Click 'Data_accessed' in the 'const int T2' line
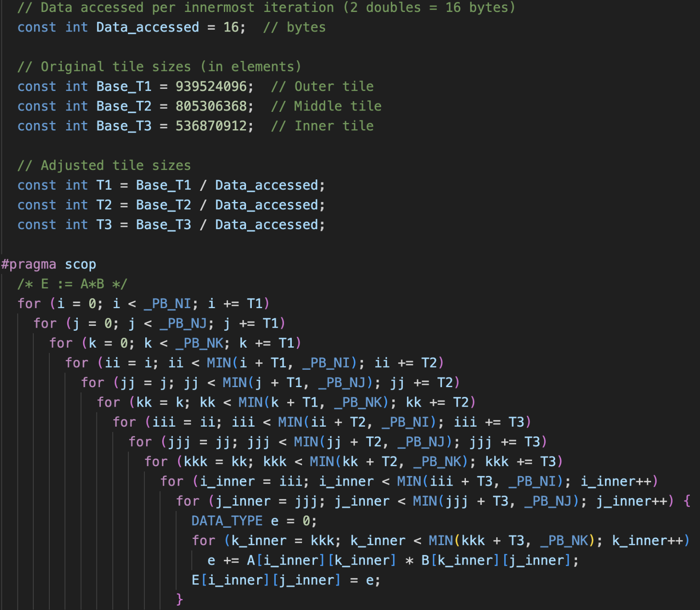 pos(266,205)
